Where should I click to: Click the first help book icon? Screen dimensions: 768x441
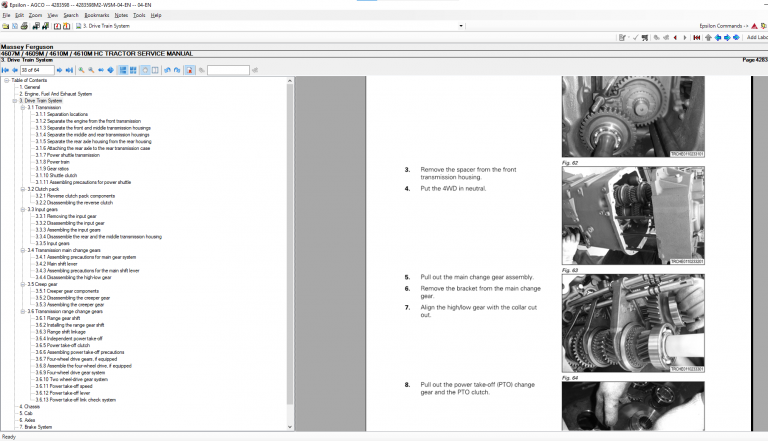57,26
